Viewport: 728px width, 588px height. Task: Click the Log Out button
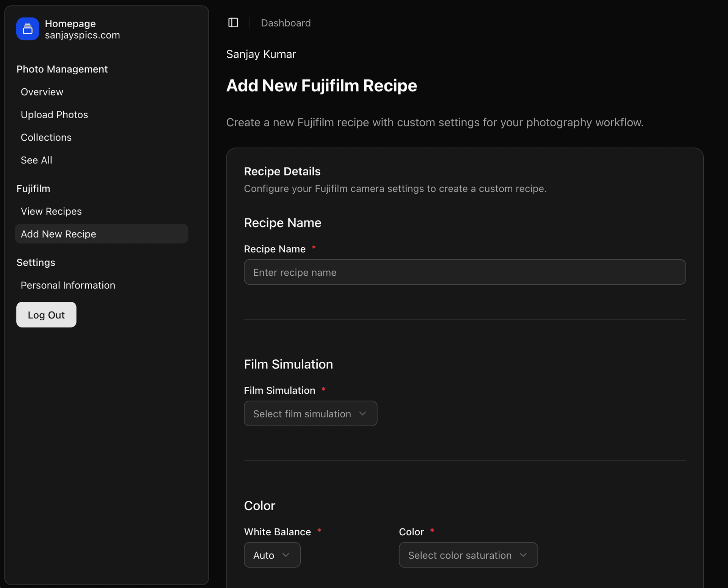pos(46,315)
